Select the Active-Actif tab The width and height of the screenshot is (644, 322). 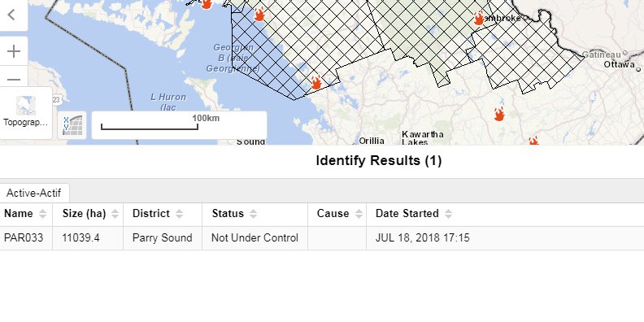tap(33, 193)
